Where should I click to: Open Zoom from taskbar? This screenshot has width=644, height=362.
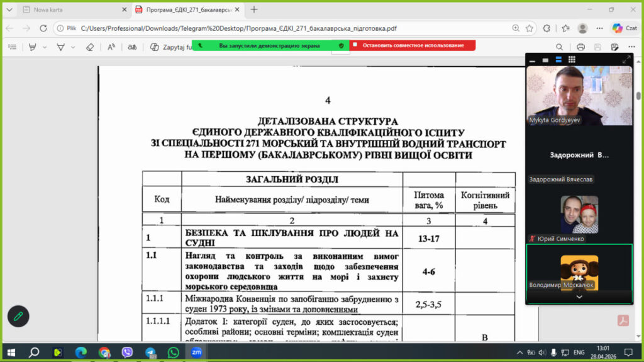click(x=196, y=353)
